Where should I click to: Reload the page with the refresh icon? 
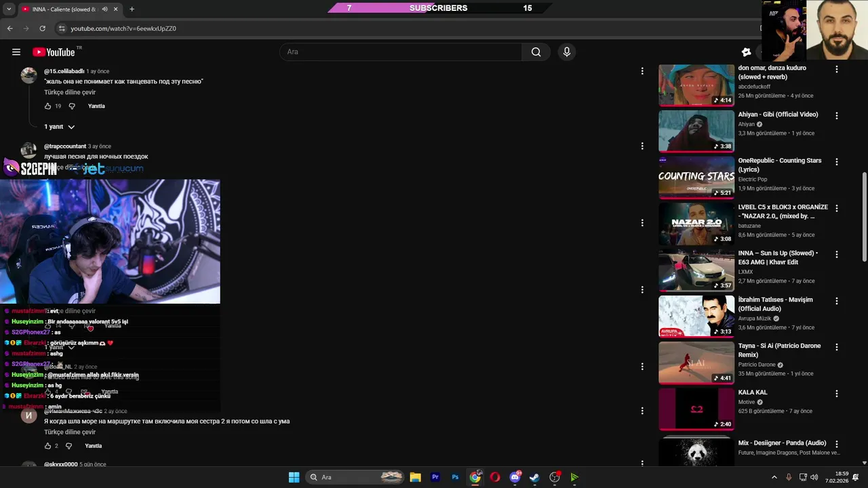point(42,28)
